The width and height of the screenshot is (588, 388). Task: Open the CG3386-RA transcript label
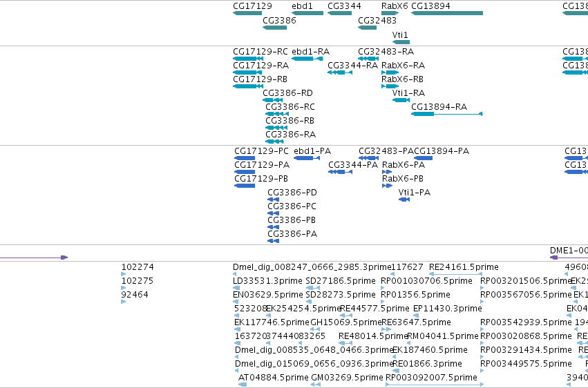(x=290, y=135)
